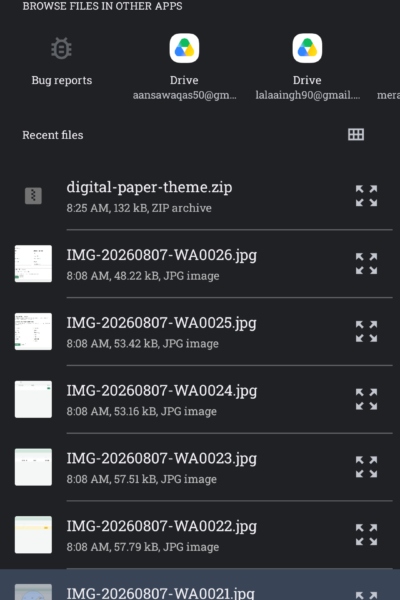Select the zip archive file icon
Screen dimensions: 400x600
click(33, 196)
